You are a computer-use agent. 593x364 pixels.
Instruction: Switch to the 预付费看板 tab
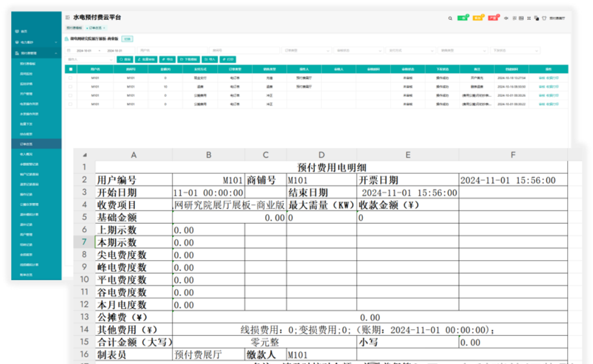pyautogui.click(x=74, y=28)
